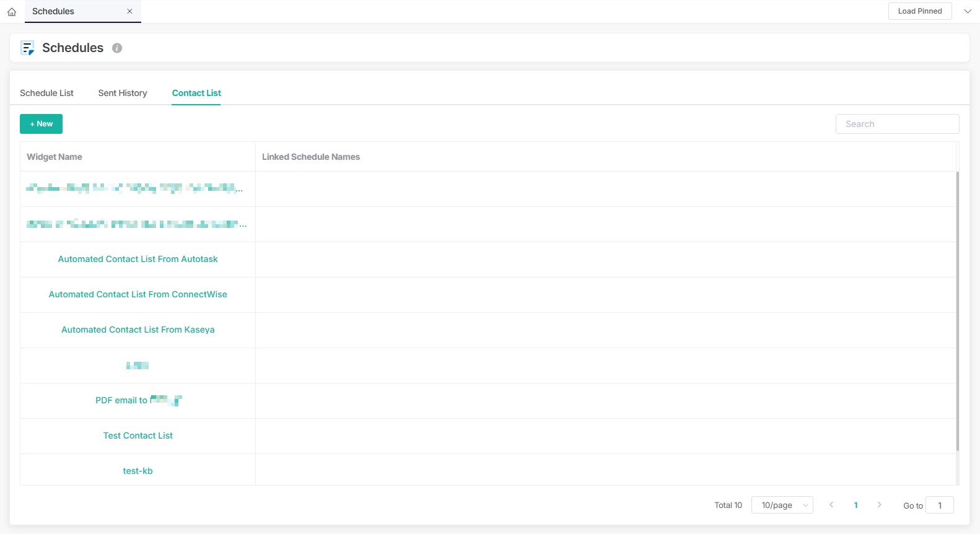Click the Schedules info icon
This screenshot has height=534, width=980.
point(117,48)
